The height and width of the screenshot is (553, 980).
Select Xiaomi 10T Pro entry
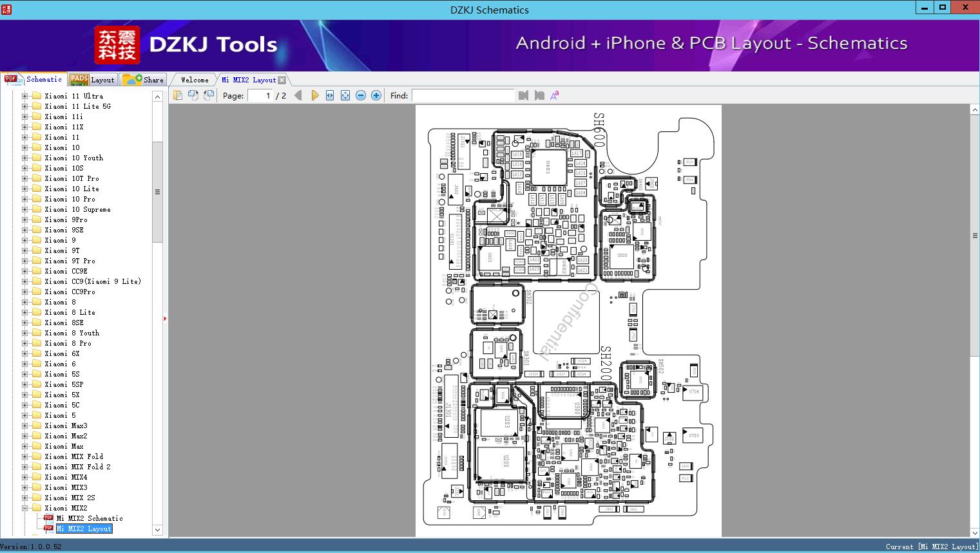(72, 178)
